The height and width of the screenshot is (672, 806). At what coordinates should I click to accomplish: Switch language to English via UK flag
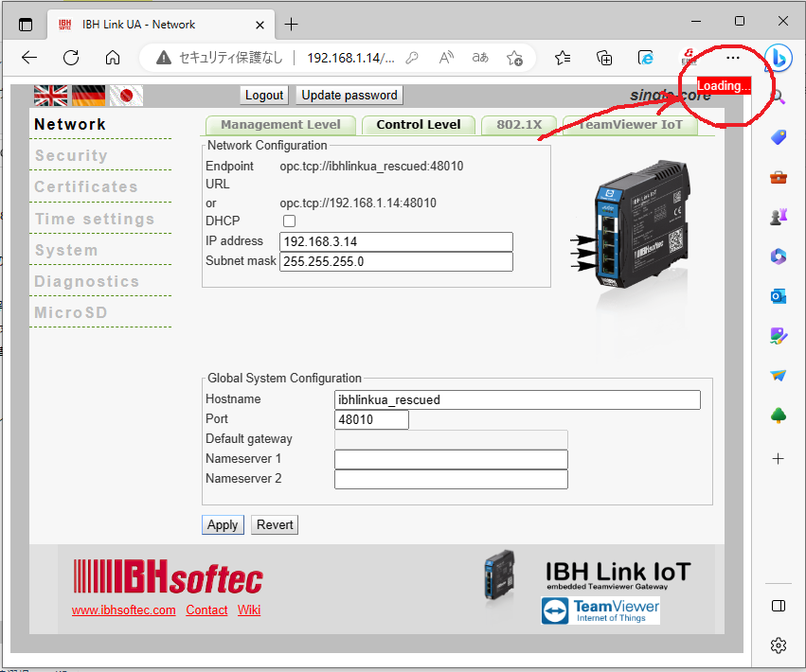pyautogui.click(x=50, y=95)
